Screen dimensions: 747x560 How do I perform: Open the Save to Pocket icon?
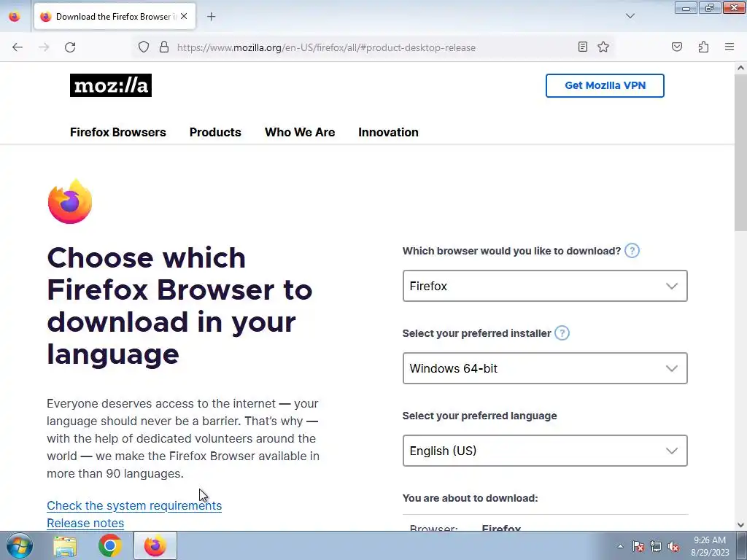pos(677,47)
